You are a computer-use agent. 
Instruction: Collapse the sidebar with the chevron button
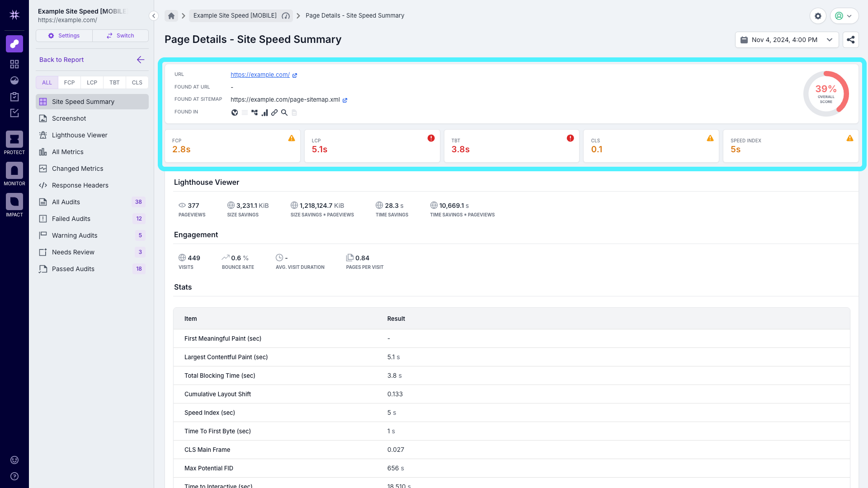[x=154, y=16]
